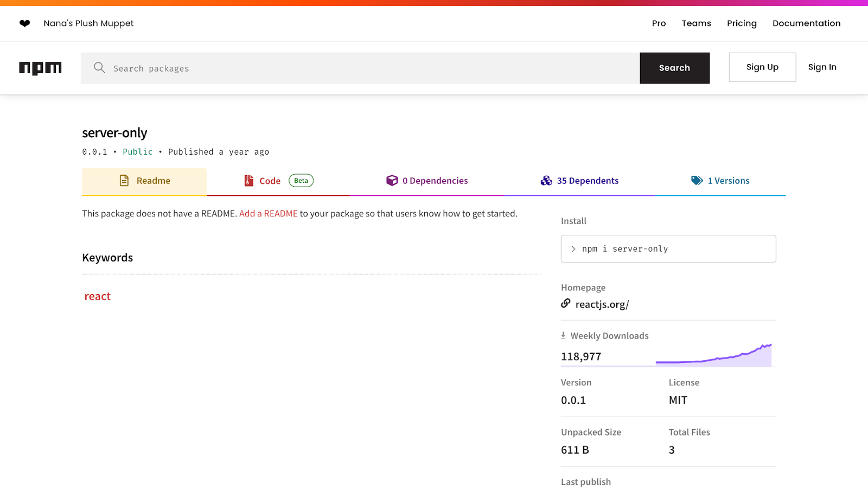Click the homepage chain link icon
868x491 pixels.
click(x=566, y=303)
